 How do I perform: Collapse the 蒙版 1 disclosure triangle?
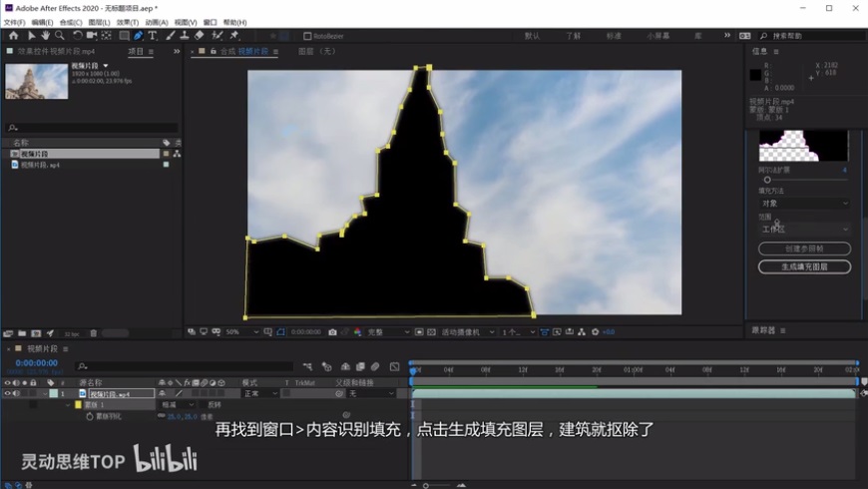click(x=68, y=405)
